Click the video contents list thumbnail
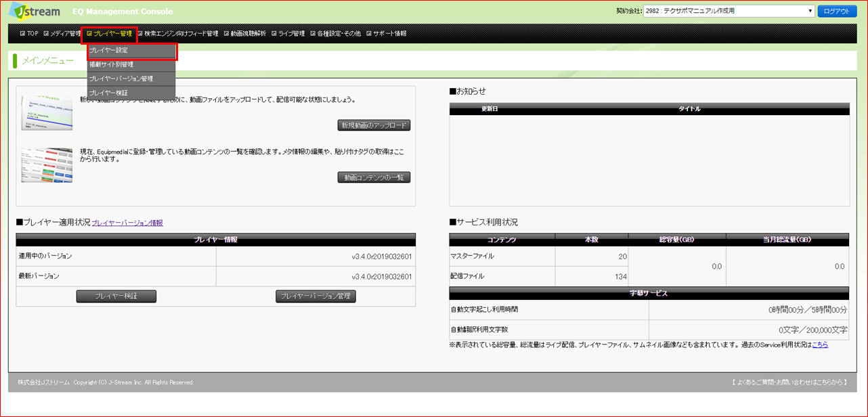The height and width of the screenshot is (417, 868). tap(47, 165)
